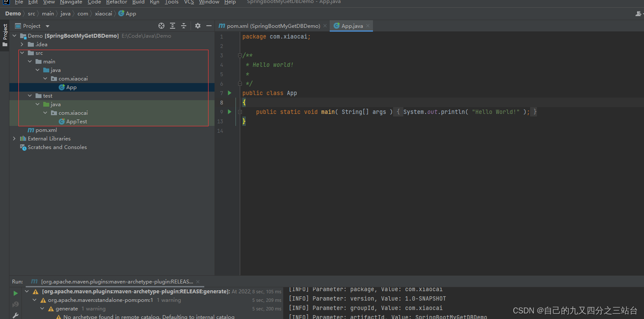The height and width of the screenshot is (319, 644).
Task: Click the Project panel window icon
Action: coord(18,26)
